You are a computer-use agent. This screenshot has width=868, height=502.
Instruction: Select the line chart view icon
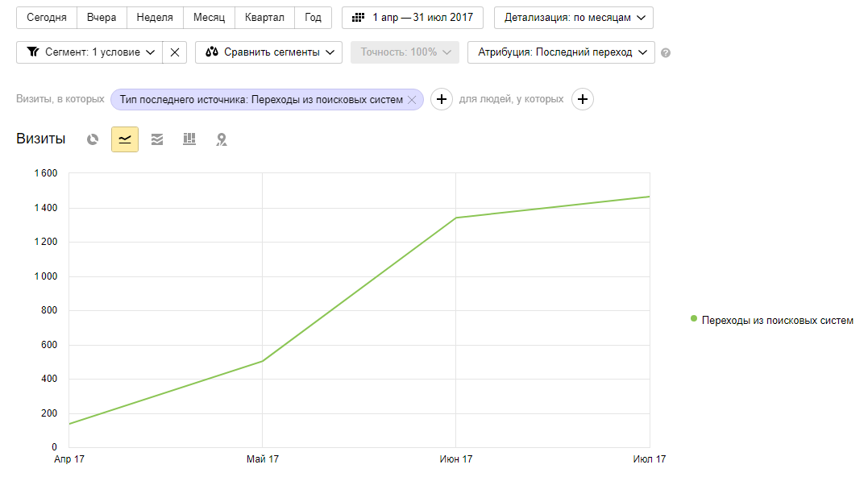pos(125,139)
